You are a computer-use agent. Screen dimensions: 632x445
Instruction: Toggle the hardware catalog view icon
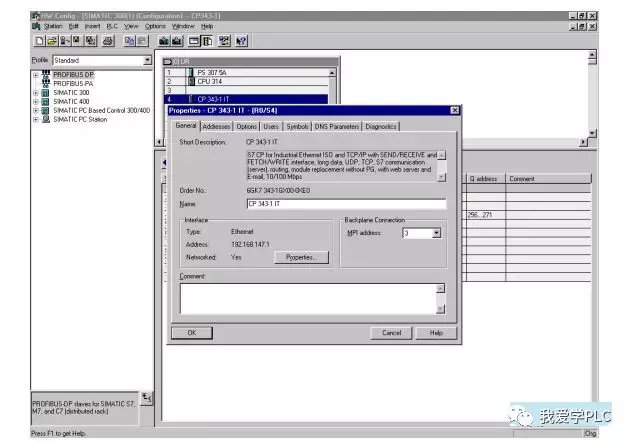(207, 41)
